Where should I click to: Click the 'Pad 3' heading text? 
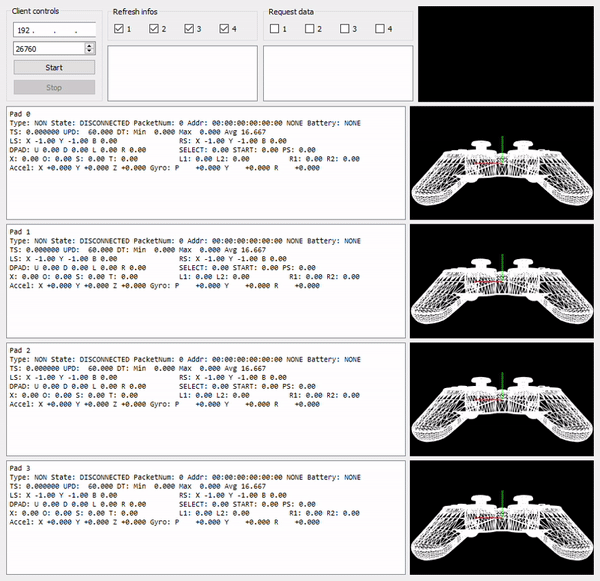(20, 468)
